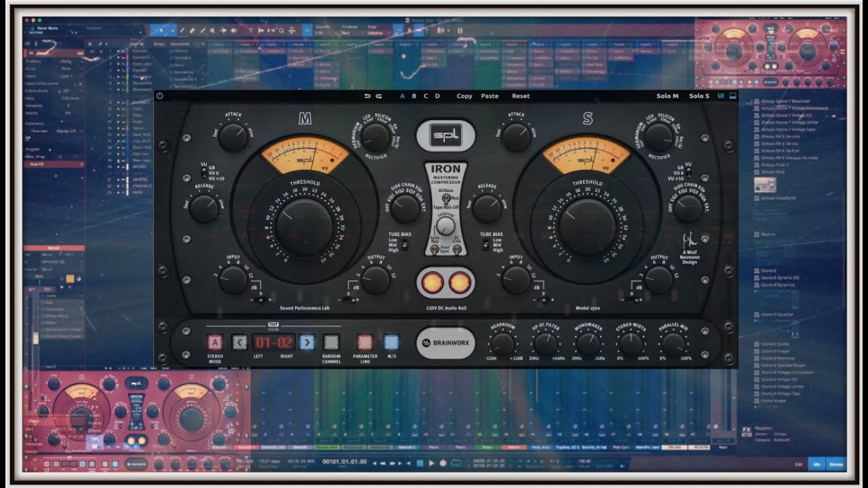Click the UI button in plugin toolbar
Screen dimensions: 868x488
tap(721, 96)
